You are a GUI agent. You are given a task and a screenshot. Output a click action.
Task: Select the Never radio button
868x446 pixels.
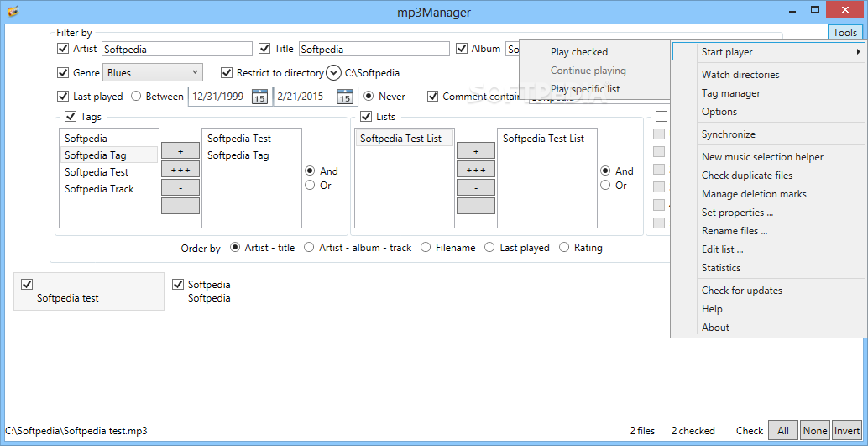[369, 97]
